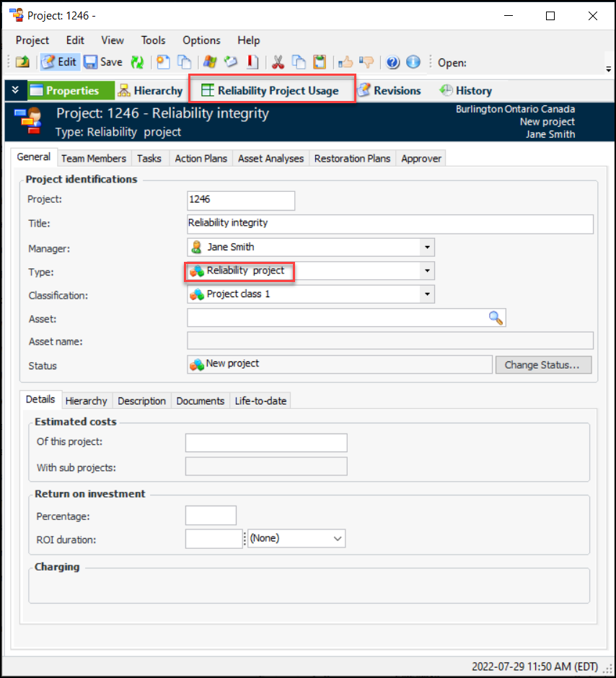Click the app icon in title bar

pyautogui.click(x=17, y=15)
